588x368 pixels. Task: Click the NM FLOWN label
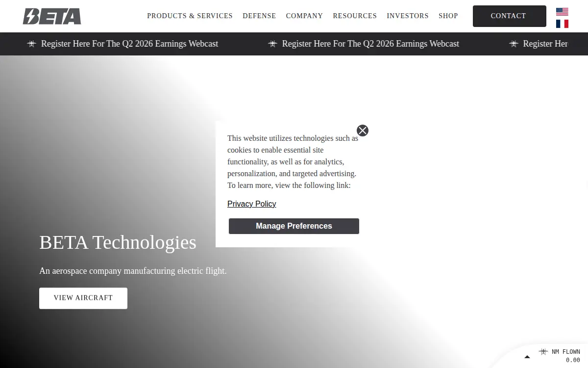(x=566, y=352)
